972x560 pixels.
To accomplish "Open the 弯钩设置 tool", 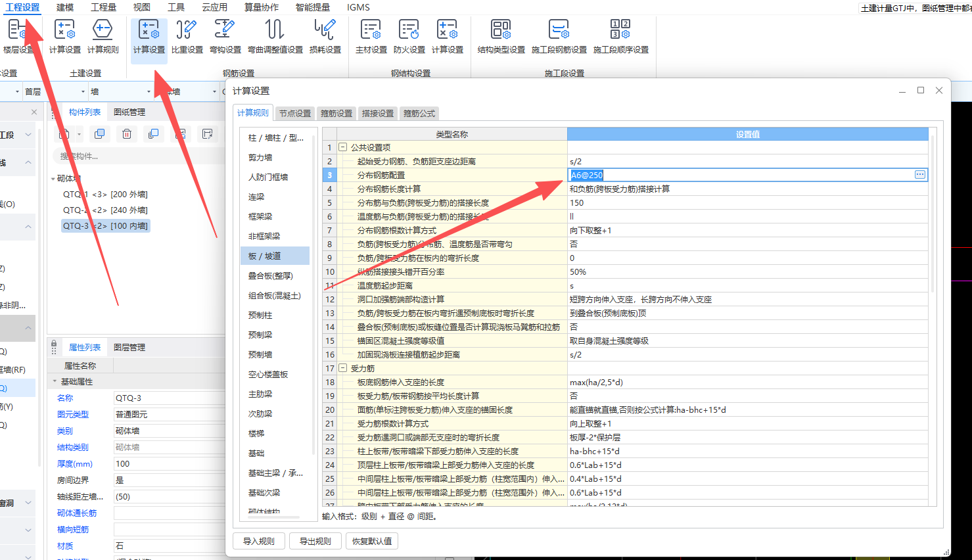I will [225, 37].
